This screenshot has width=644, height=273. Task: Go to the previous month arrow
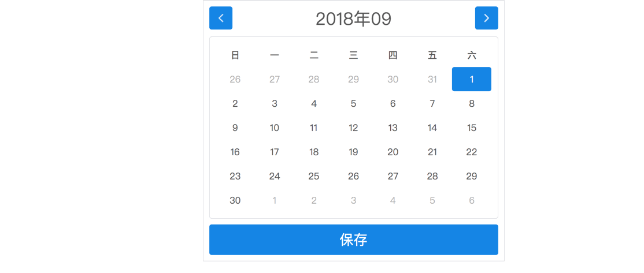point(221,18)
